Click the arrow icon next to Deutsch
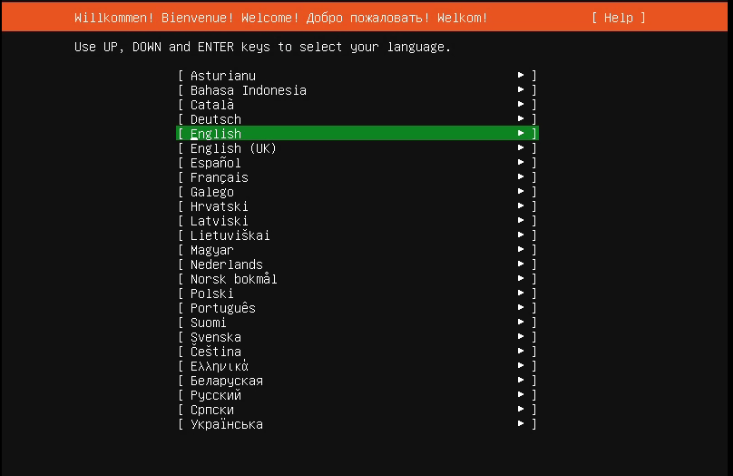This screenshot has height=476, width=733. pos(521,118)
